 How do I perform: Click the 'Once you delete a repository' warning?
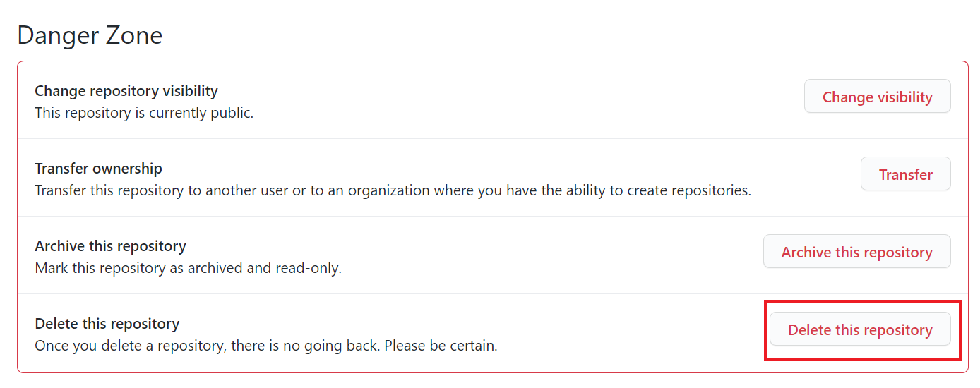(x=266, y=346)
